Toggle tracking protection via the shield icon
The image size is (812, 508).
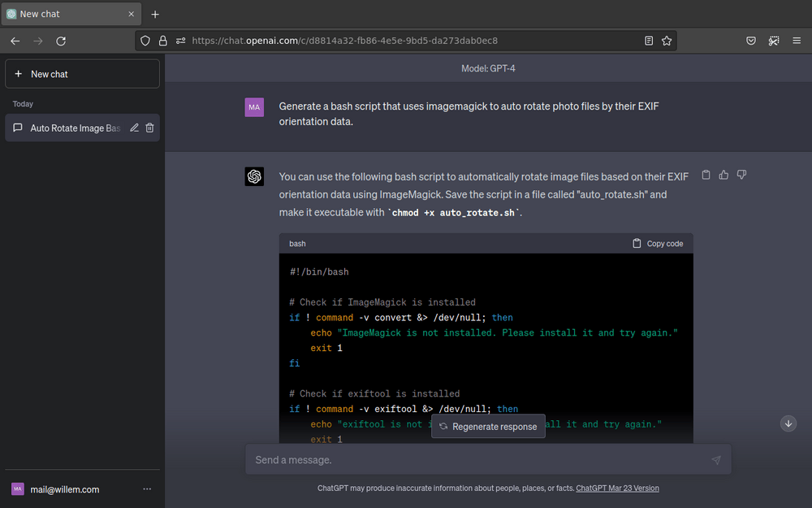pos(145,40)
